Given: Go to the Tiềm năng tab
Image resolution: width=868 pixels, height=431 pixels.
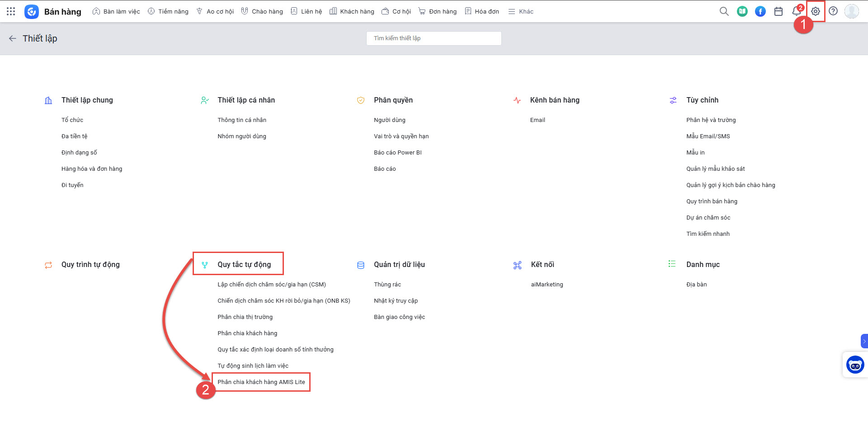Looking at the screenshot, I should point(168,11).
